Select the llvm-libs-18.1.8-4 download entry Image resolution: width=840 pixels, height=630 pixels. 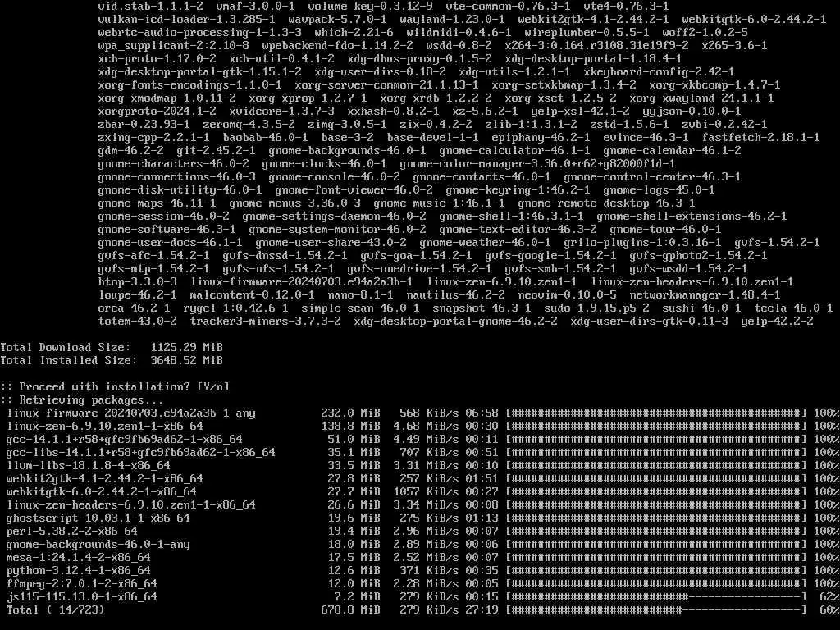tap(89, 466)
